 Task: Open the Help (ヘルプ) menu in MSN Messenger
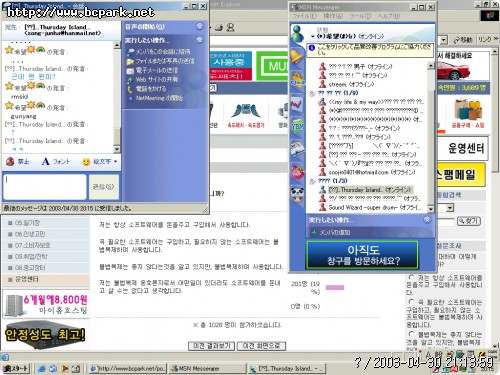389,16
